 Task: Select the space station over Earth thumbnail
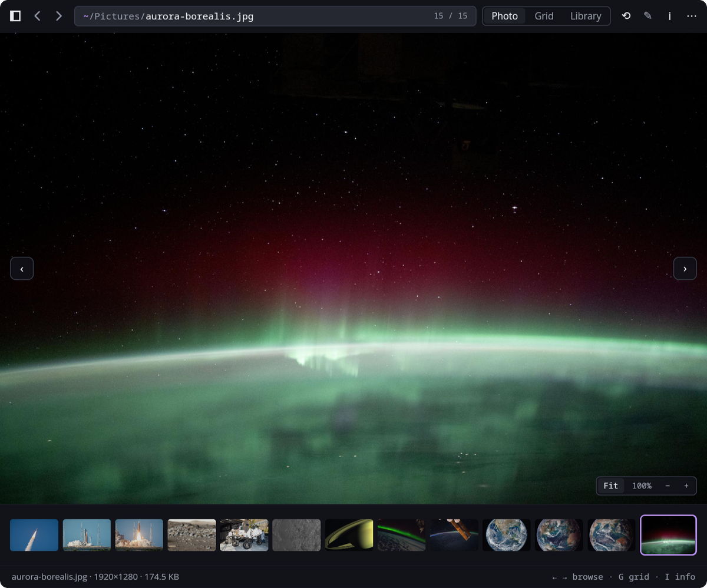coord(454,535)
